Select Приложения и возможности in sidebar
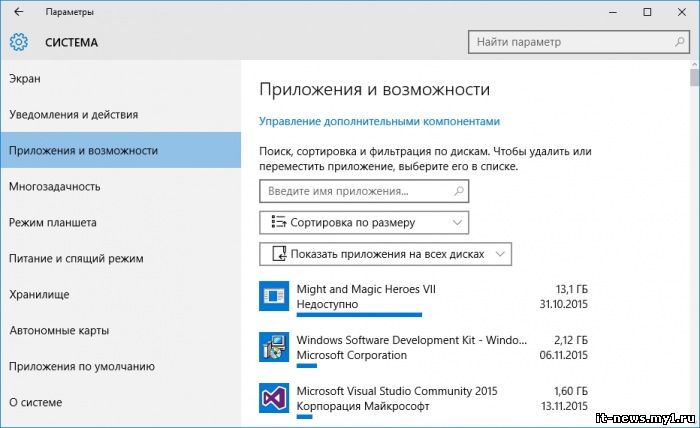Screen dimensions: 700x428 pos(121,150)
